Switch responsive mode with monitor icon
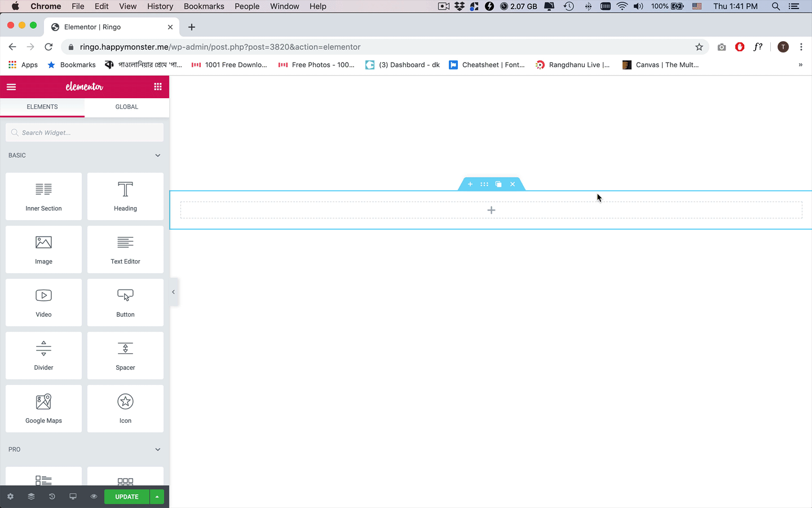Screen dimensions: 812x508 (73, 496)
